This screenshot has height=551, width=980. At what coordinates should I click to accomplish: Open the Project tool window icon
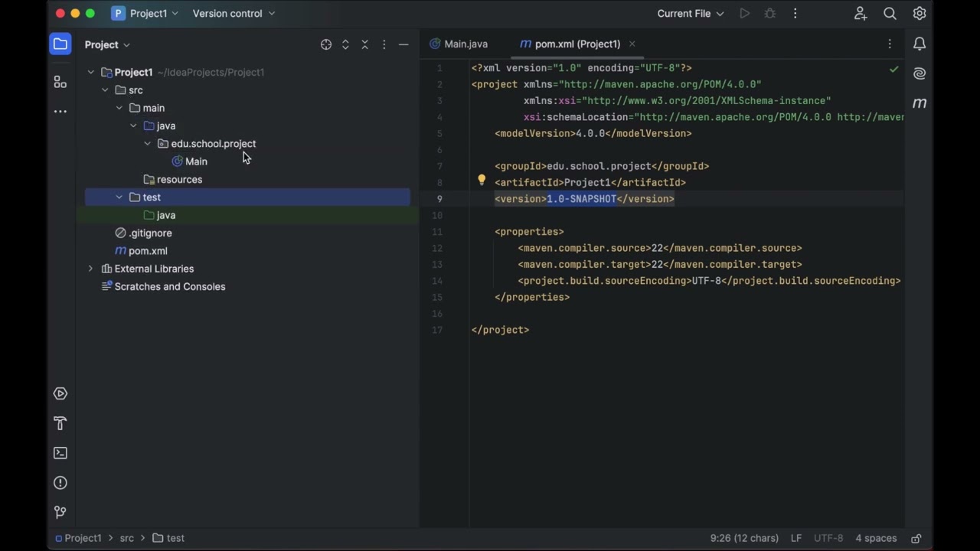coord(60,44)
